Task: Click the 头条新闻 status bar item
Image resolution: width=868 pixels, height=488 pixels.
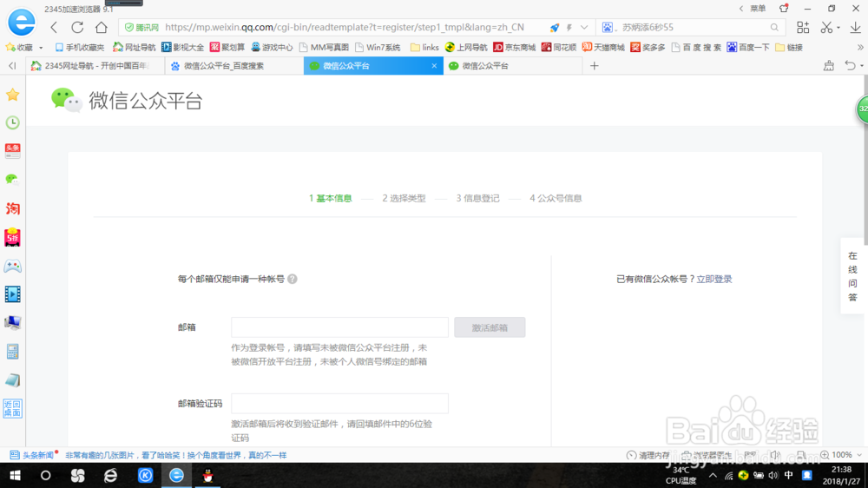Action: click(x=33, y=455)
